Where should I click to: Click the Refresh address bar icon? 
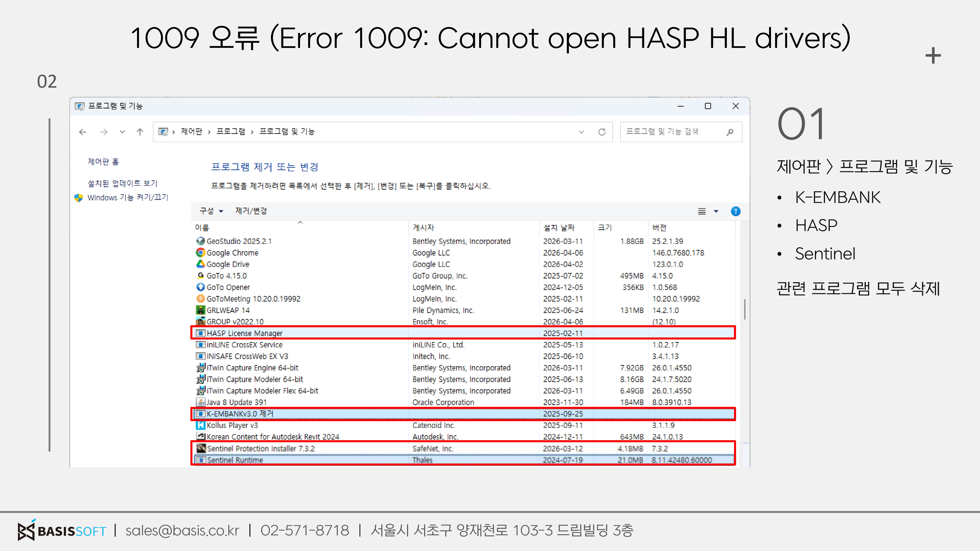(x=602, y=132)
